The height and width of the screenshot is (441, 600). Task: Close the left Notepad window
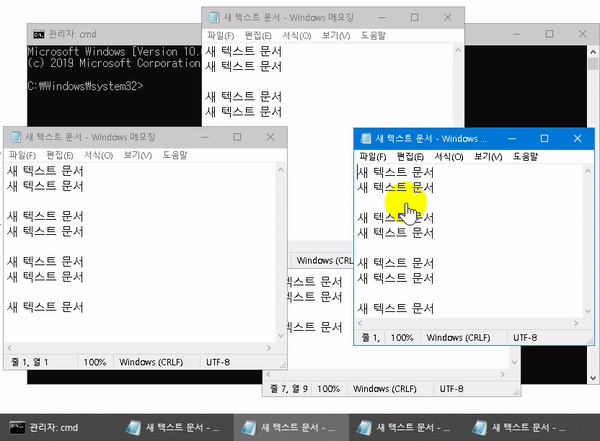click(x=270, y=137)
